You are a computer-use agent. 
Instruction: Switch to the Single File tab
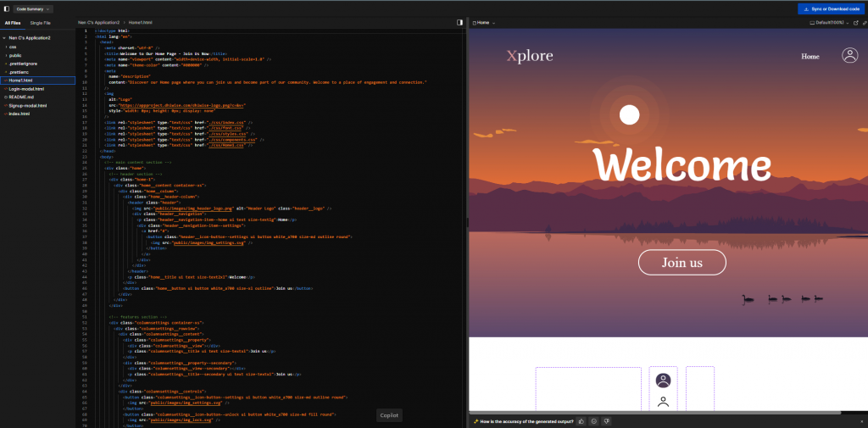pyautogui.click(x=41, y=23)
